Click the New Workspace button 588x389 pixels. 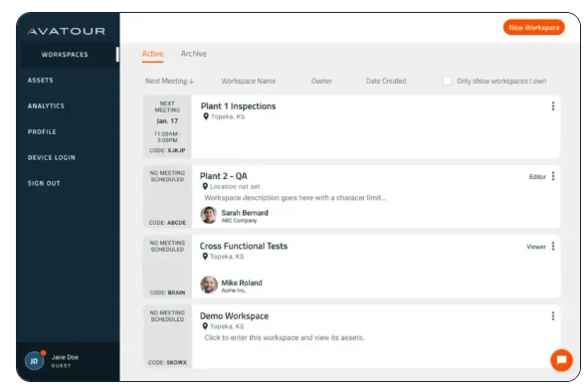(533, 28)
